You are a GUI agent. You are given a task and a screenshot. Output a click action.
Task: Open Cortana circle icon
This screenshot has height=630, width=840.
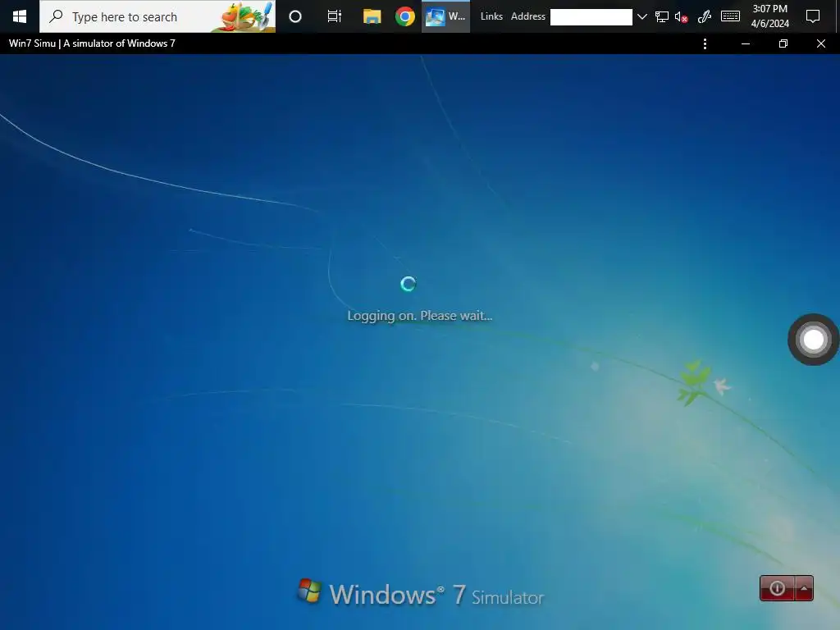pos(295,16)
